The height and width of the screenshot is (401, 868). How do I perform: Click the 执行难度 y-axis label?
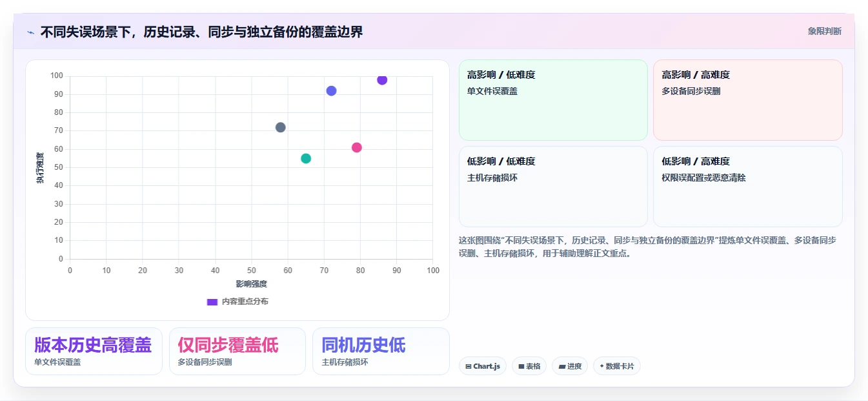point(40,168)
